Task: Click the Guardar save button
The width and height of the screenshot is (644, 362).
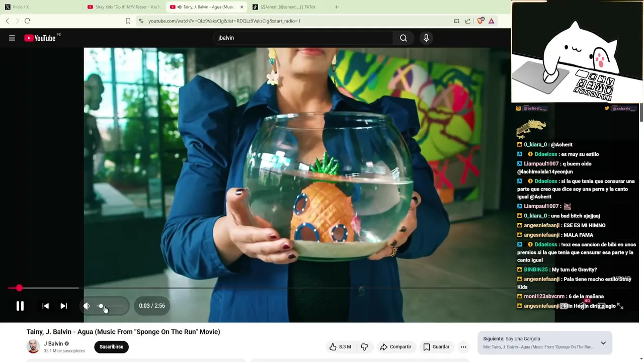Action: tap(436, 346)
